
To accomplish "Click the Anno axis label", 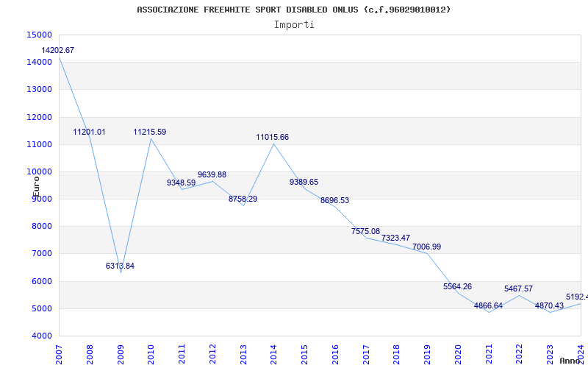I will coord(570,361).
